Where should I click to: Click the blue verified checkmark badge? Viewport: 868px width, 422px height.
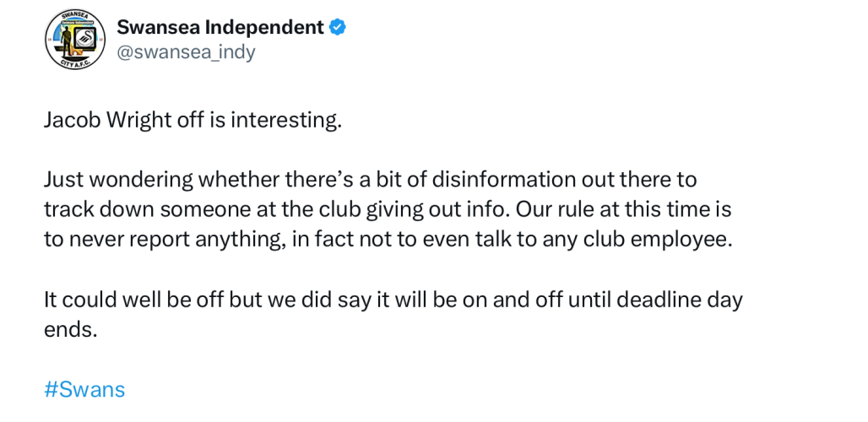337,28
